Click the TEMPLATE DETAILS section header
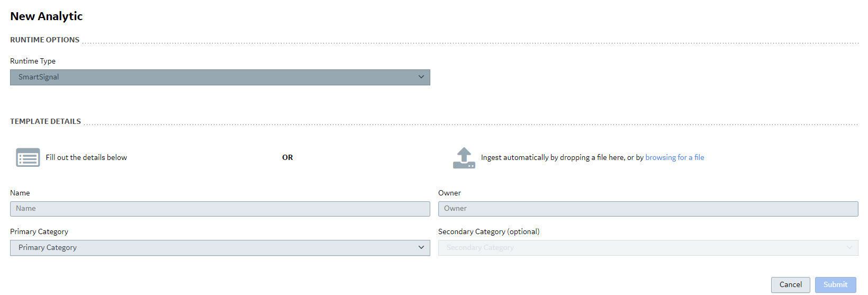Screen dimensions: 868x295 pos(46,121)
